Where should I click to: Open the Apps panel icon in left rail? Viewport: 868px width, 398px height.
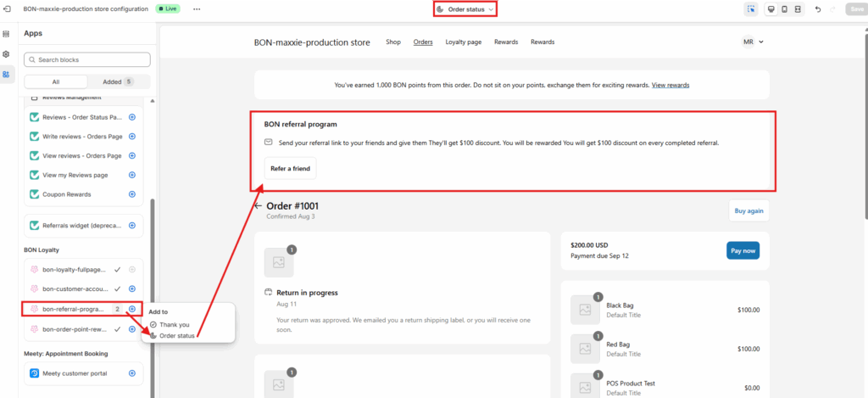[6, 75]
